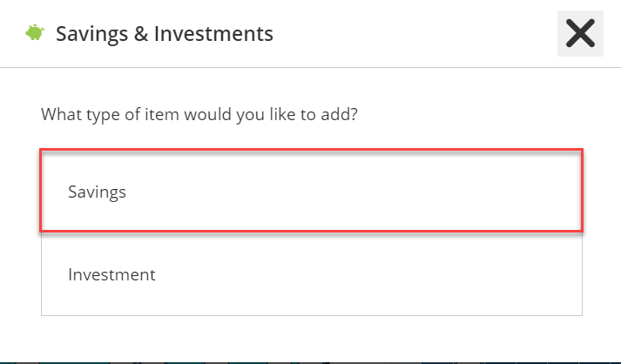Click the red-outlined Savings box

(311, 191)
